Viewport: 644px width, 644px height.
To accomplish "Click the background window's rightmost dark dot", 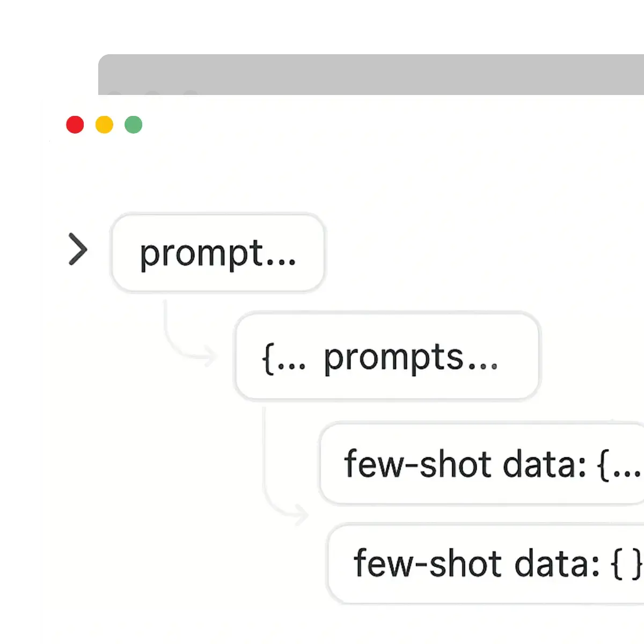I will coord(190,93).
